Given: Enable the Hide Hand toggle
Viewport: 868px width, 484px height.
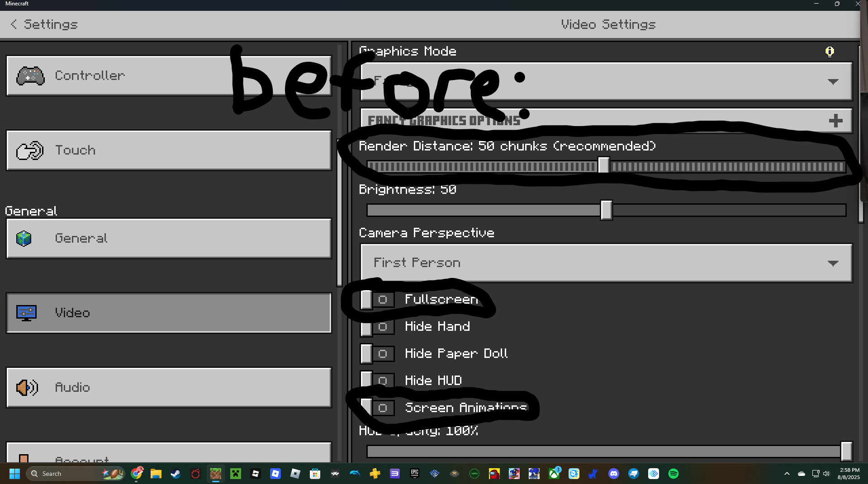Looking at the screenshot, I should point(378,327).
